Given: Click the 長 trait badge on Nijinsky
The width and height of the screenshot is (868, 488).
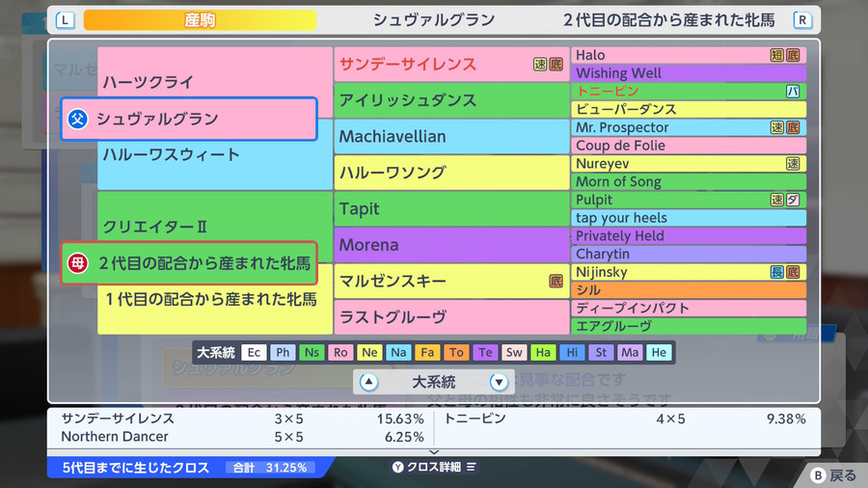Looking at the screenshot, I should (x=776, y=272).
